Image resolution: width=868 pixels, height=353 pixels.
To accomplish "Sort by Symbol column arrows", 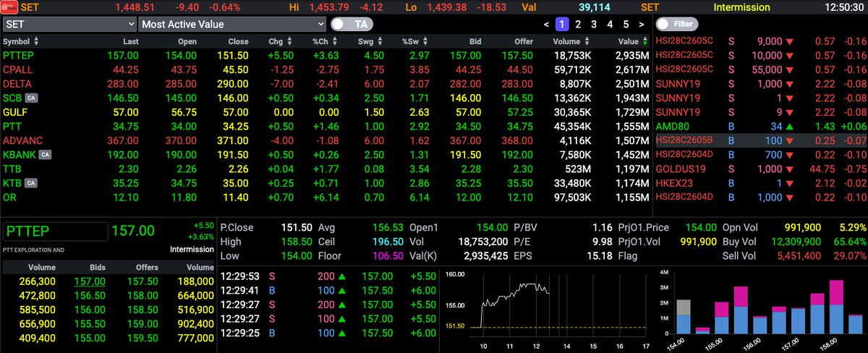I will 37,41.
